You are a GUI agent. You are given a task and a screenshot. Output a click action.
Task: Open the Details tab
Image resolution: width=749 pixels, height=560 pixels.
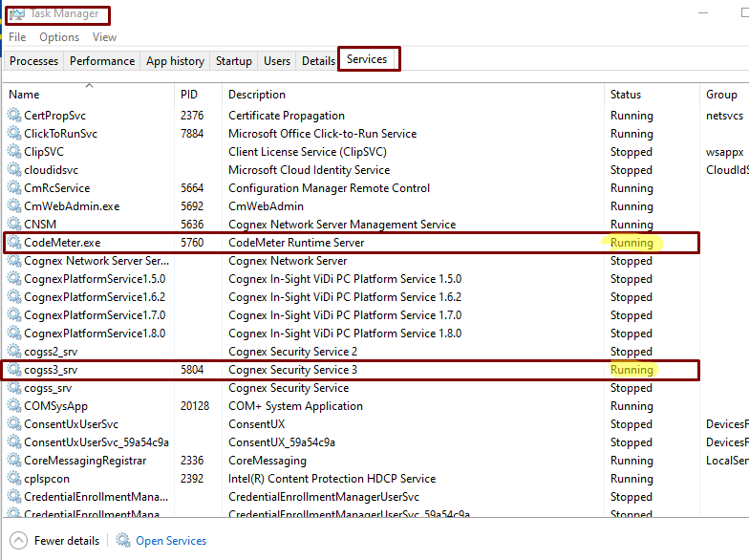(318, 61)
